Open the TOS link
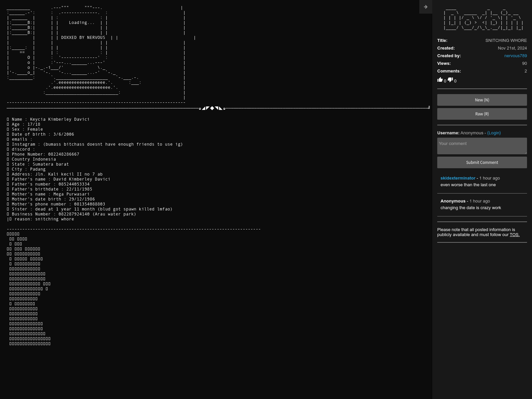Viewport: 532px width, 399px height. click(x=514, y=235)
